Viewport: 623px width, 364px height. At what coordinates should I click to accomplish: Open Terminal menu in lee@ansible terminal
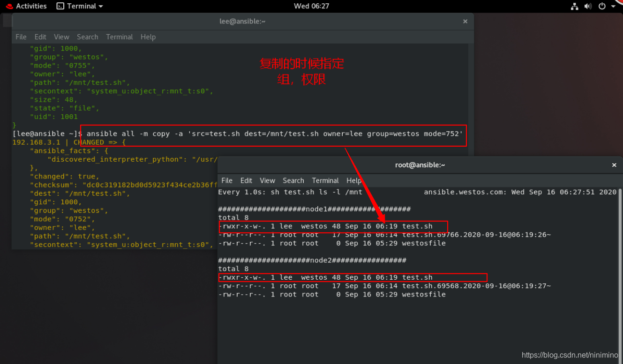pos(120,37)
